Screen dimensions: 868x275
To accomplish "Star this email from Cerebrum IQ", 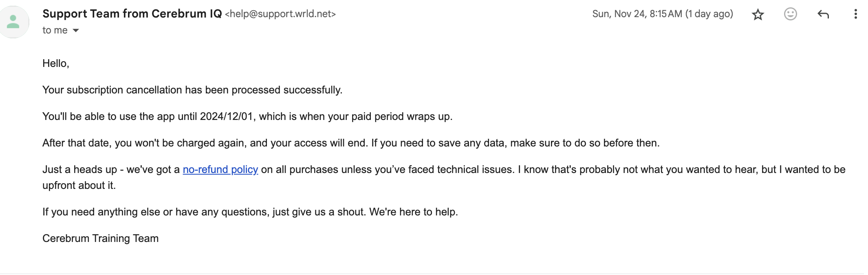I will click(x=758, y=15).
